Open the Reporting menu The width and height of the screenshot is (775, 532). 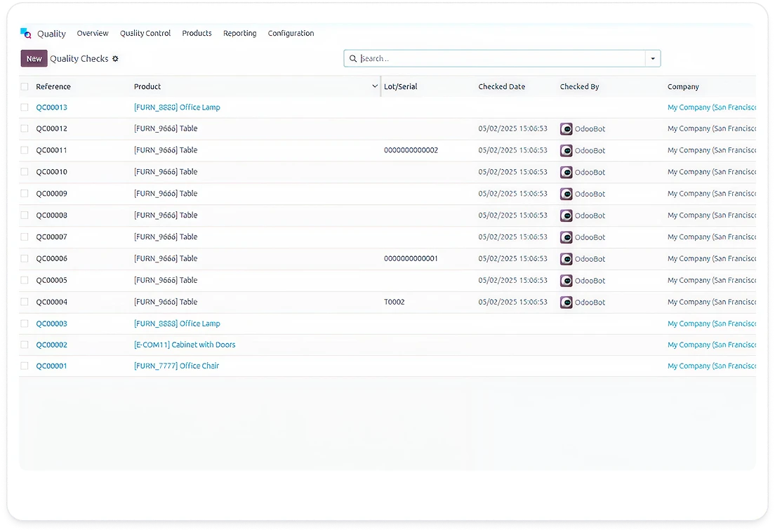[x=239, y=34]
